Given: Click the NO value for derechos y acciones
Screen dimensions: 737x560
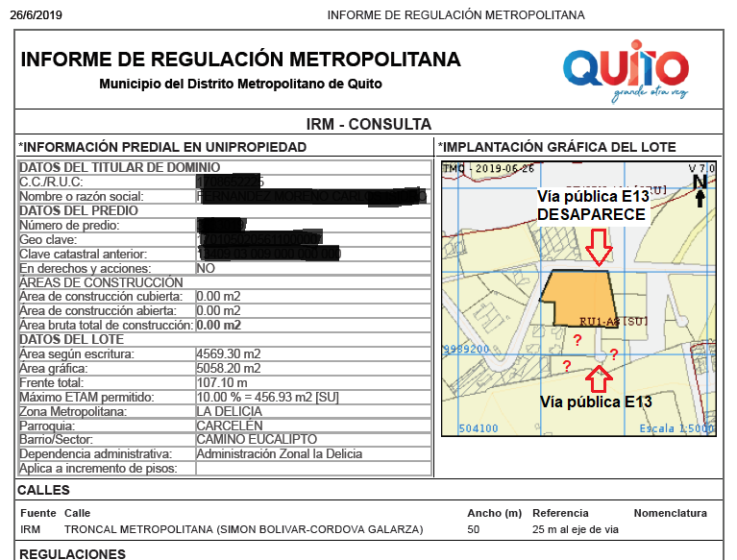Looking at the screenshot, I should tap(206, 268).
